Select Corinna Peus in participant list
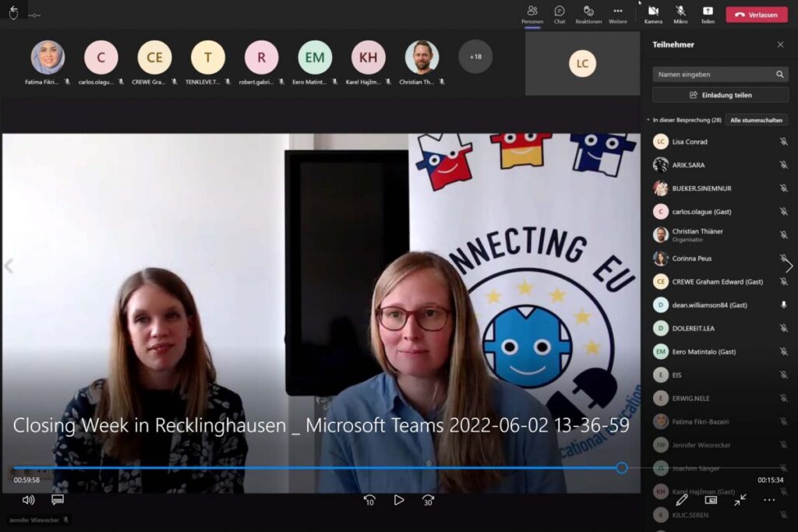The width and height of the screenshot is (798, 532). click(x=720, y=259)
